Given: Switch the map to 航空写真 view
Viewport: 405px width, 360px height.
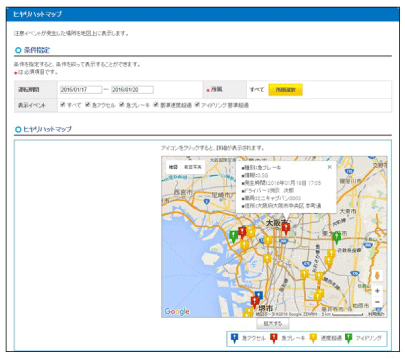Looking at the screenshot, I should [x=193, y=167].
